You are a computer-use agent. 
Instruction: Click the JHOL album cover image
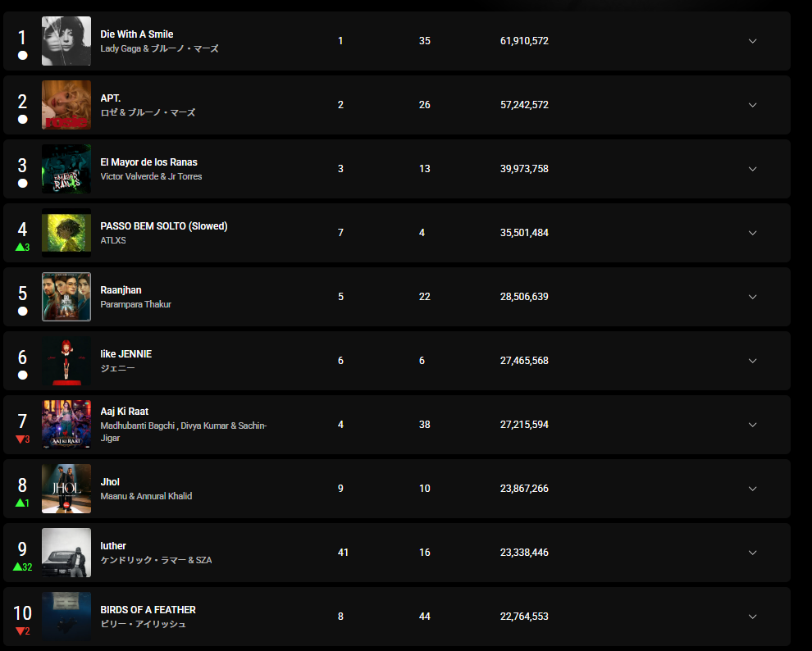(x=66, y=489)
